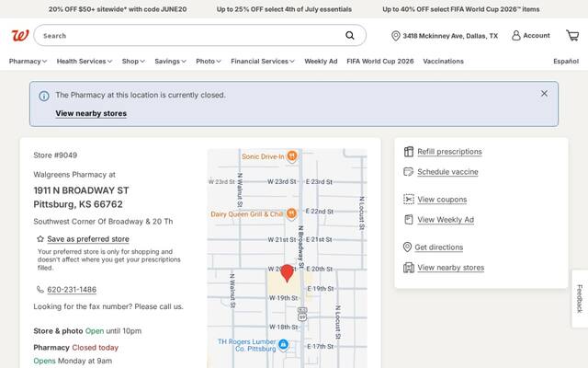The height and width of the screenshot is (368, 588).
Task: Click Schedule vaccine link
Action: [447, 172]
